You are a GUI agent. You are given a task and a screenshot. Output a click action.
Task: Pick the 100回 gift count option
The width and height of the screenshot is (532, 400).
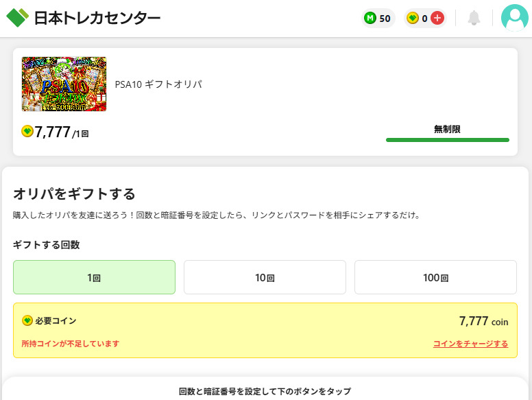tap(435, 277)
